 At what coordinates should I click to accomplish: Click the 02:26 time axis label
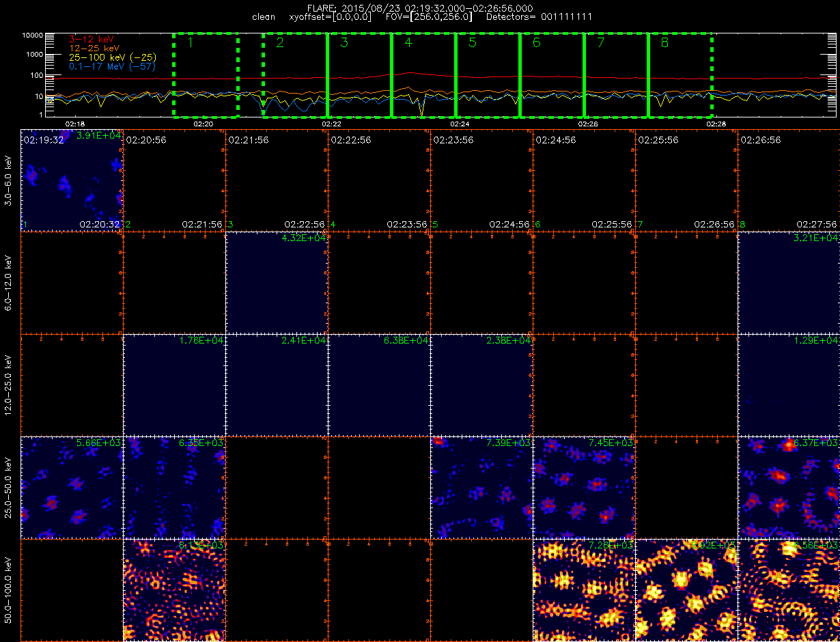588,124
